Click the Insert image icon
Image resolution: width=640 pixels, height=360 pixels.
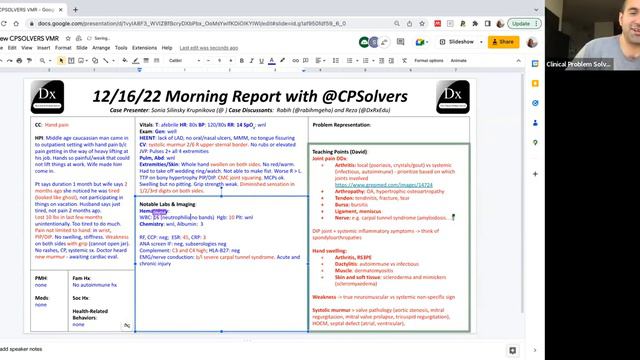tap(81, 61)
